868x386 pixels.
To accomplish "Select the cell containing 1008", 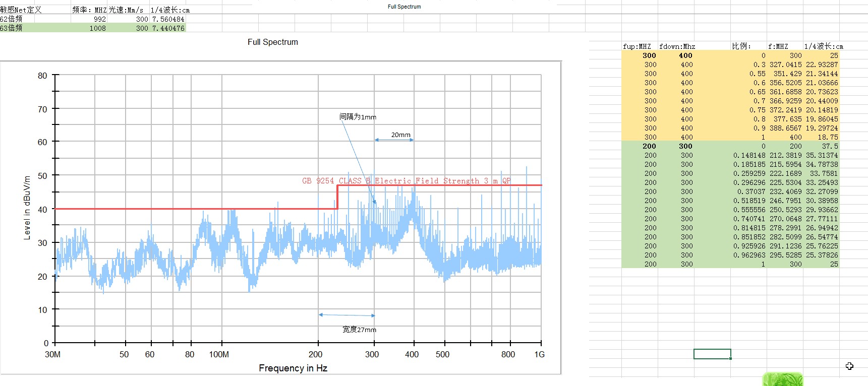I will (x=98, y=28).
